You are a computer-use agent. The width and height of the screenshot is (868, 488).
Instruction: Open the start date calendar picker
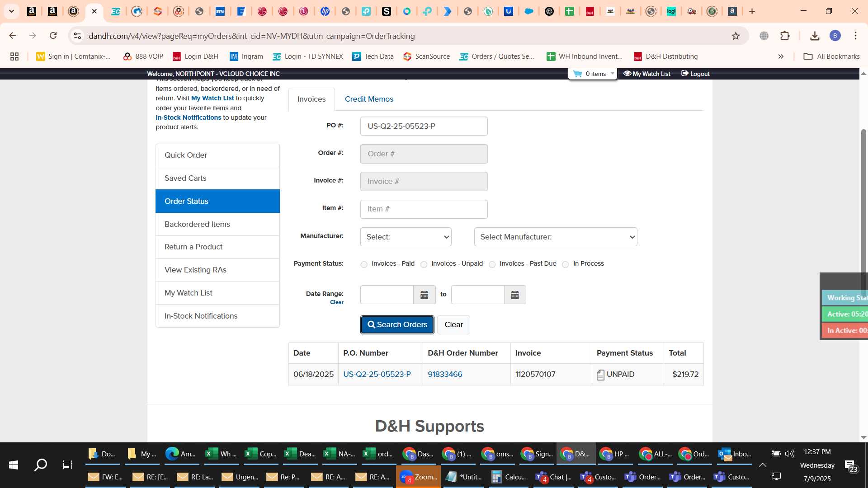tap(424, 295)
